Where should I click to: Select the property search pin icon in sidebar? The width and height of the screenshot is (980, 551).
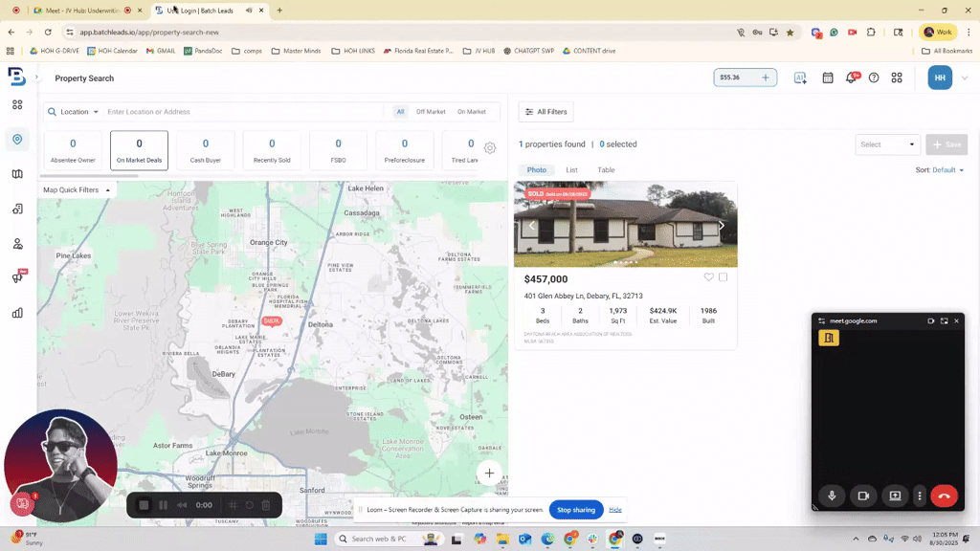[x=17, y=140]
